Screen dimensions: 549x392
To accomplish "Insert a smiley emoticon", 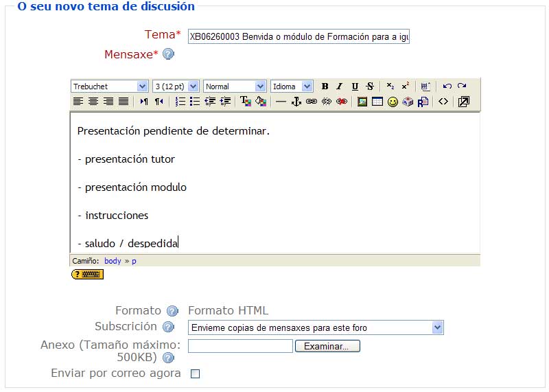I will [x=393, y=102].
